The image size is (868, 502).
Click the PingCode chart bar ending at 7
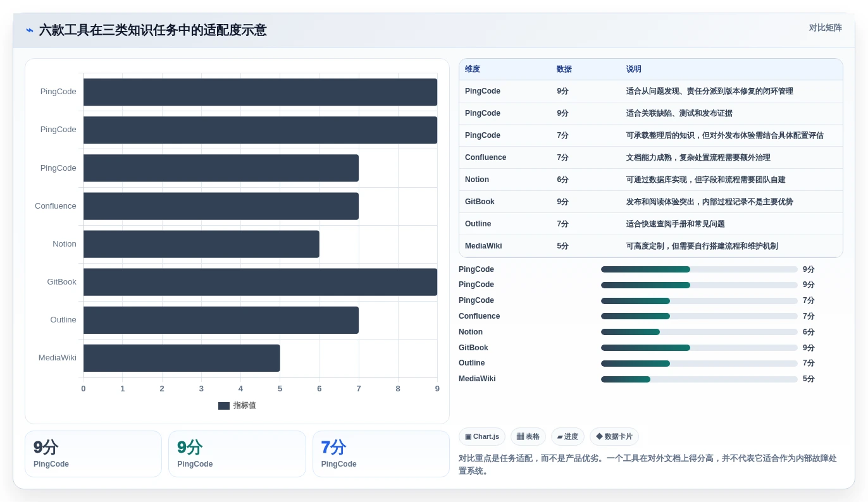point(221,168)
